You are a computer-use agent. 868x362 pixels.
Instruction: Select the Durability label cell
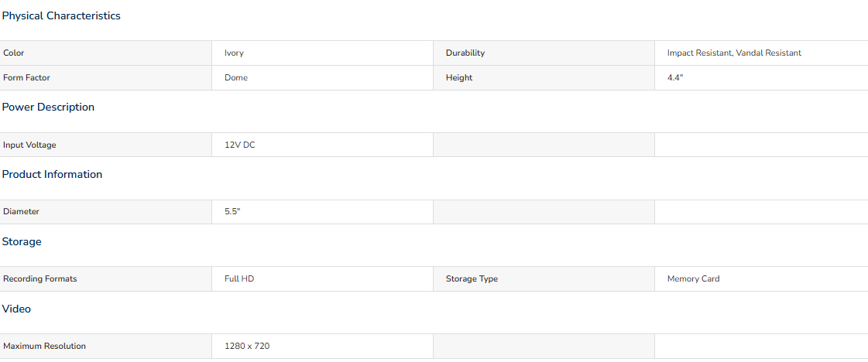[544, 53]
